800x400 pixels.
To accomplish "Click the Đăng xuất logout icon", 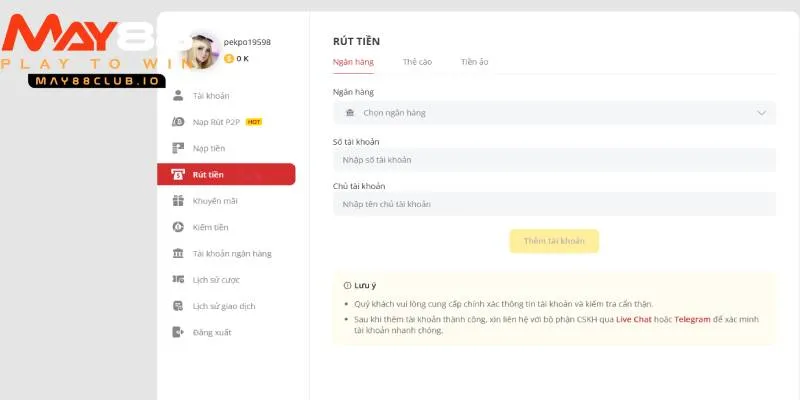I will [178, 332].
